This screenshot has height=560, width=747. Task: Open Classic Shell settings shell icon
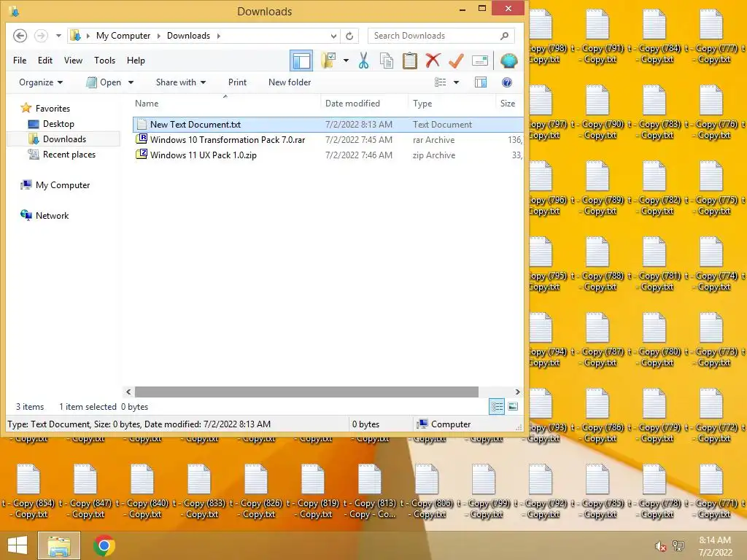click(x=508, y=61)
